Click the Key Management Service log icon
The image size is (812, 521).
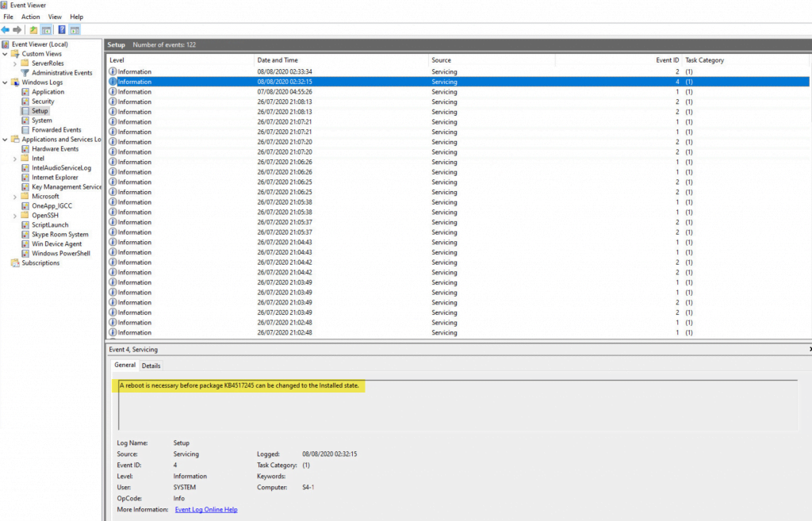tap(25, 187)
